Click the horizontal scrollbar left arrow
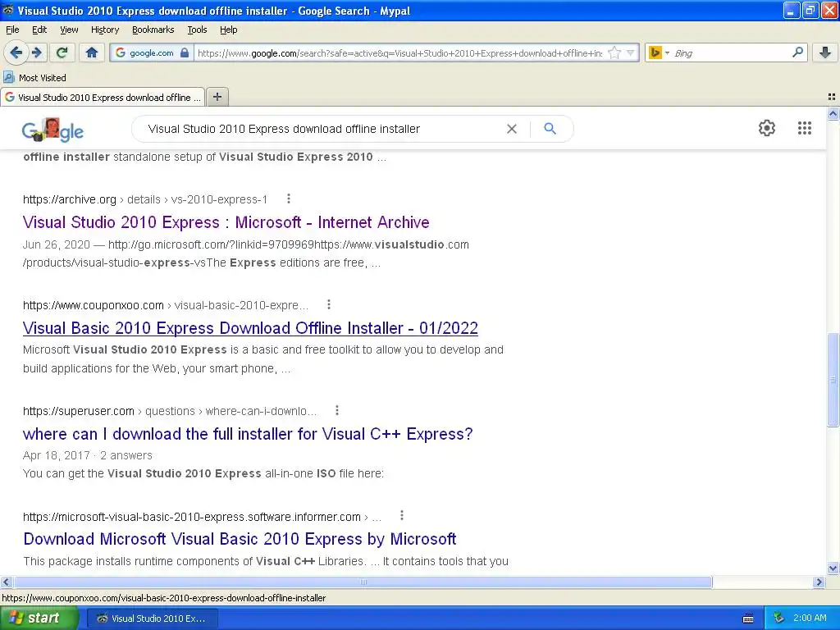 click(x=6, y=582)
